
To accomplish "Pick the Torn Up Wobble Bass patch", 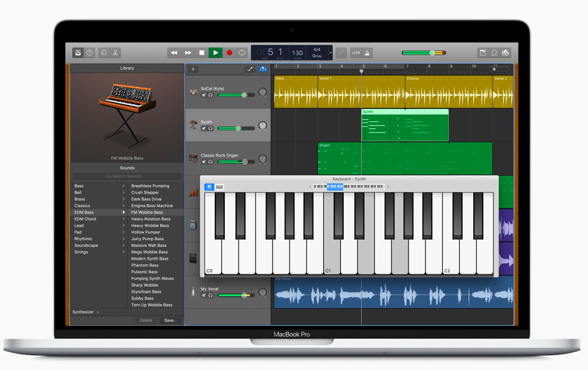I will (152, 305).
